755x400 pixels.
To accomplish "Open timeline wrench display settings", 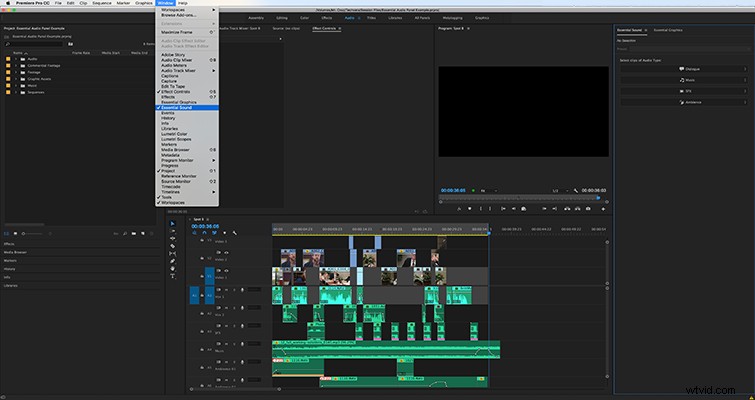I will click(234, 233).
